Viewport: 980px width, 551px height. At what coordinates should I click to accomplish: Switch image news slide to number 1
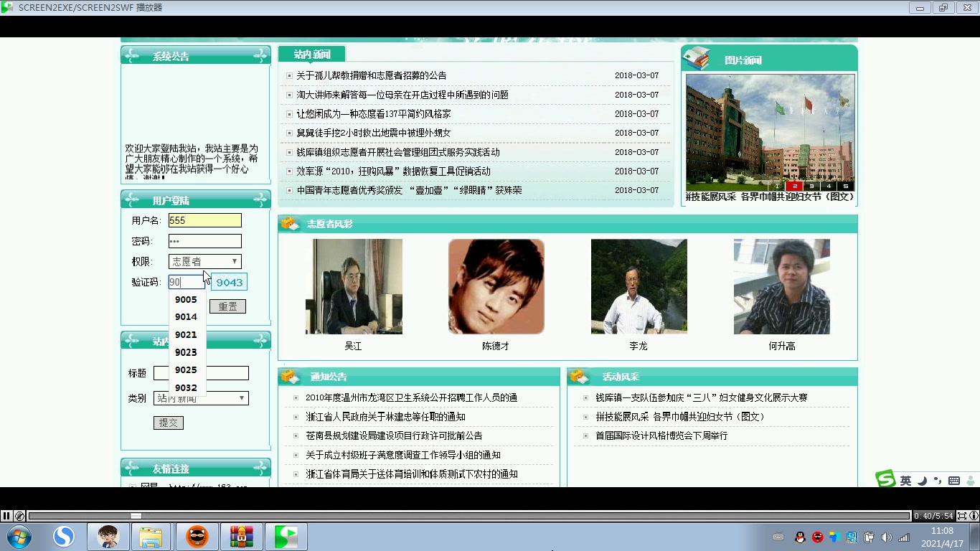777,186
